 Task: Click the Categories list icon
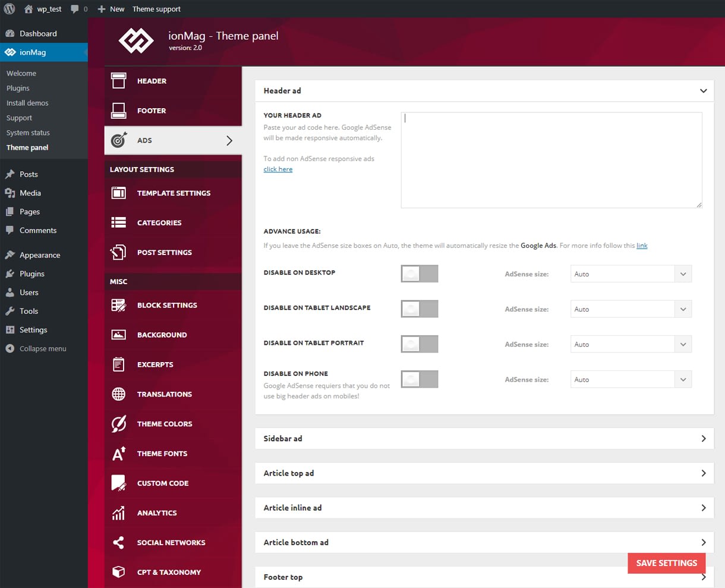[x=119, y=222]
